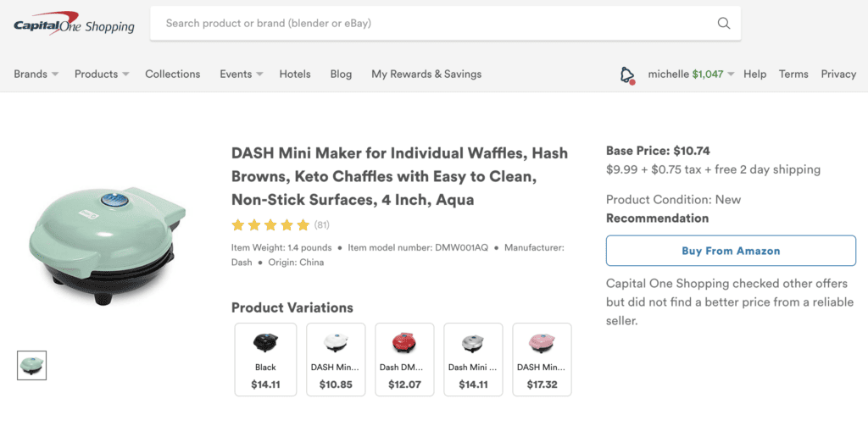Image resolution: width=868 pixels, height=426 pixels.
Task: Open the Products dropdown menu
Action: point(102,75)
